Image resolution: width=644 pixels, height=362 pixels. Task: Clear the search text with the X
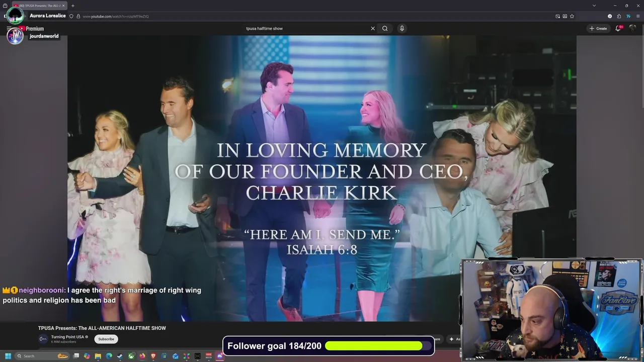tap(373, 29)
